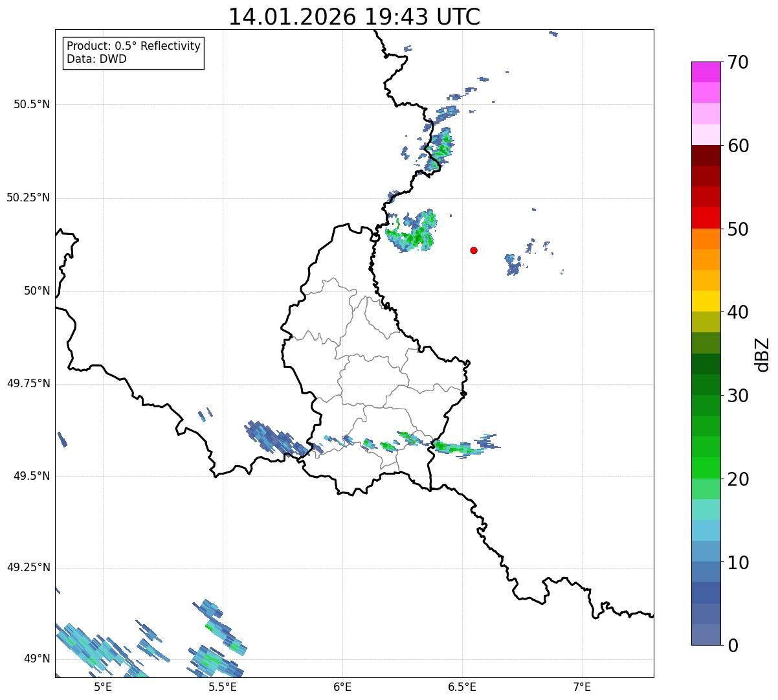The width and height of the screenshot is (778, 700).
Task: Click the 5.5°E longitude label
Action: [x=223, y=686]
